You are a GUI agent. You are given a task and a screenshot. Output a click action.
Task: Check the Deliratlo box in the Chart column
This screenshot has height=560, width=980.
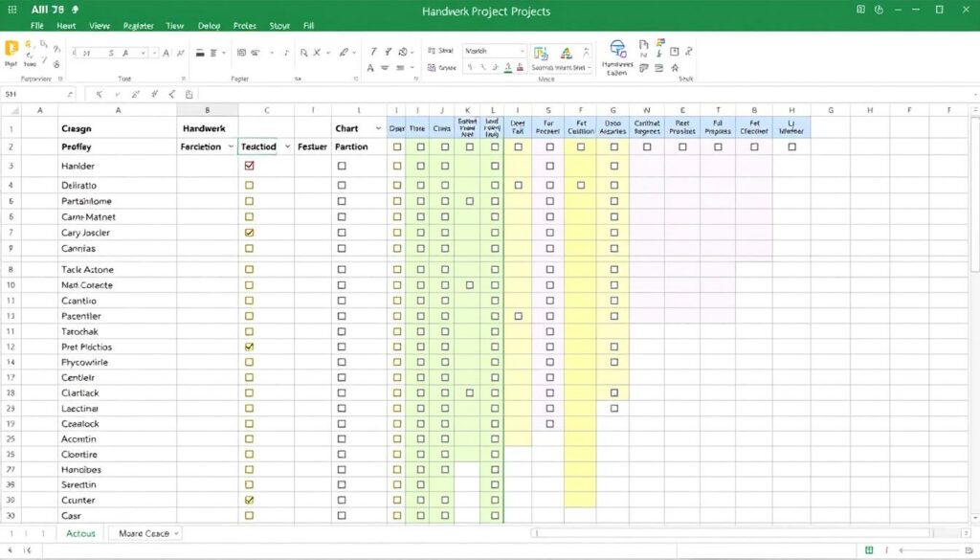342,186
